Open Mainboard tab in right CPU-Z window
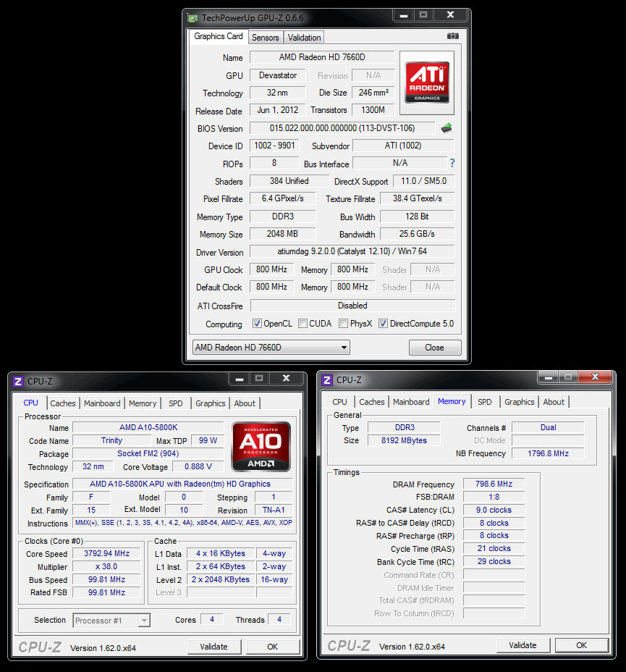This screenshot has height=672, width=626. pos(411,402)
